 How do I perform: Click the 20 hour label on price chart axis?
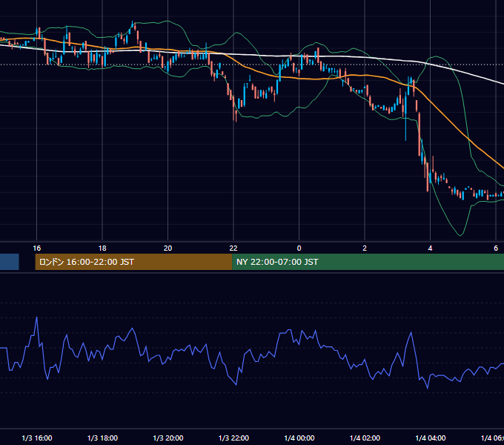pyautogui.click(x=168, y=248)
